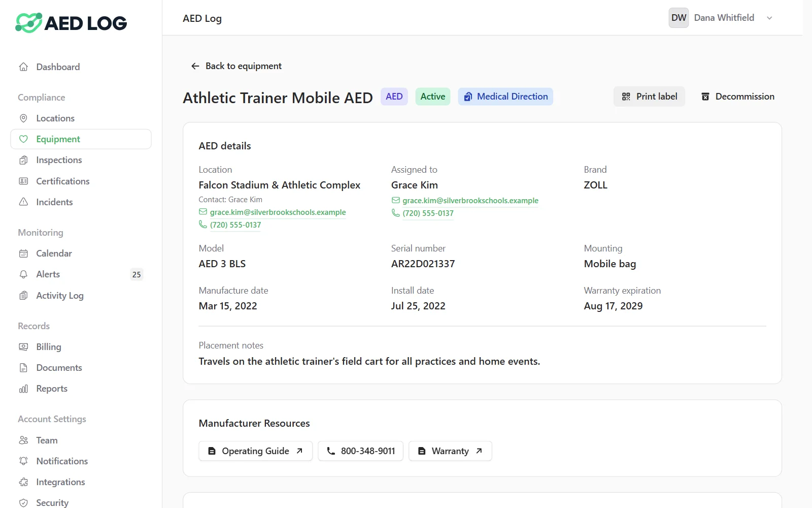Image resolution: width=812 pixels, height=508 pixels.
Task: Click the Notifications bell icon in settings
Action: [23, 461]
